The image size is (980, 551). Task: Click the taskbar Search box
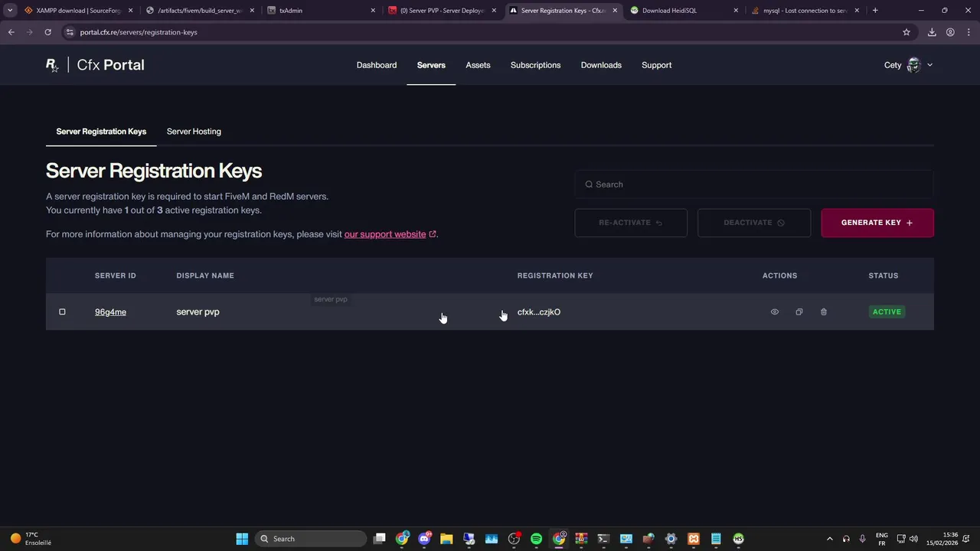click(310, 539)
